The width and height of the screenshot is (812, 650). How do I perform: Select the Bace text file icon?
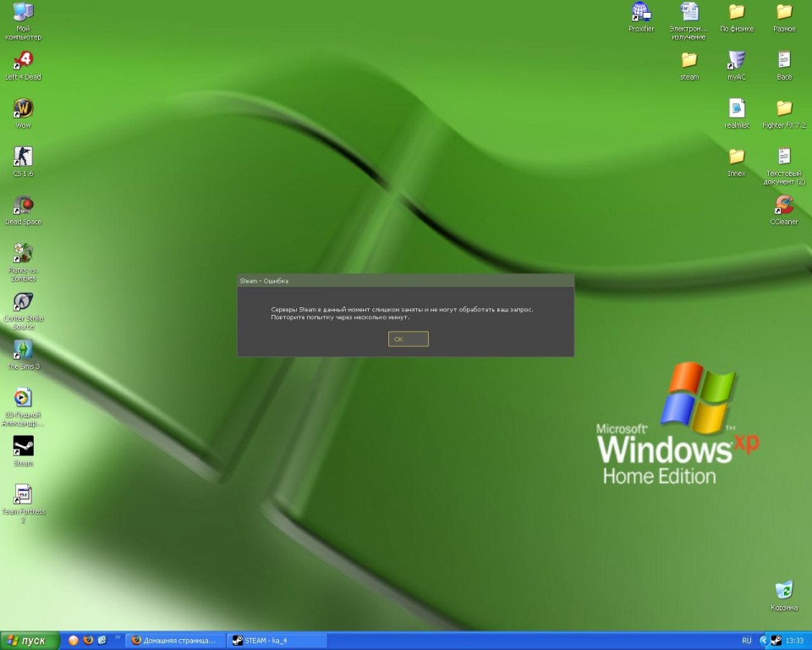[784, 65]
